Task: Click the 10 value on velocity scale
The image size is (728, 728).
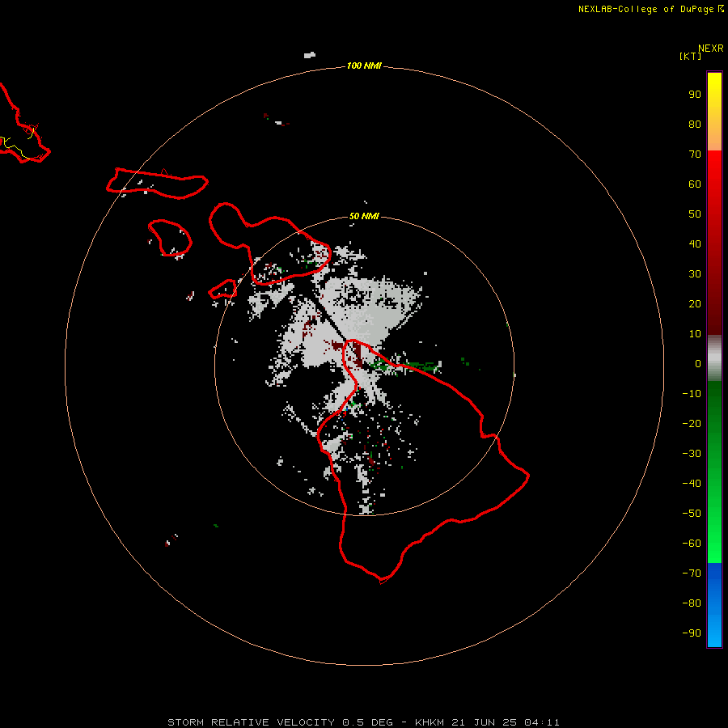Action: (x=695, y=334)
